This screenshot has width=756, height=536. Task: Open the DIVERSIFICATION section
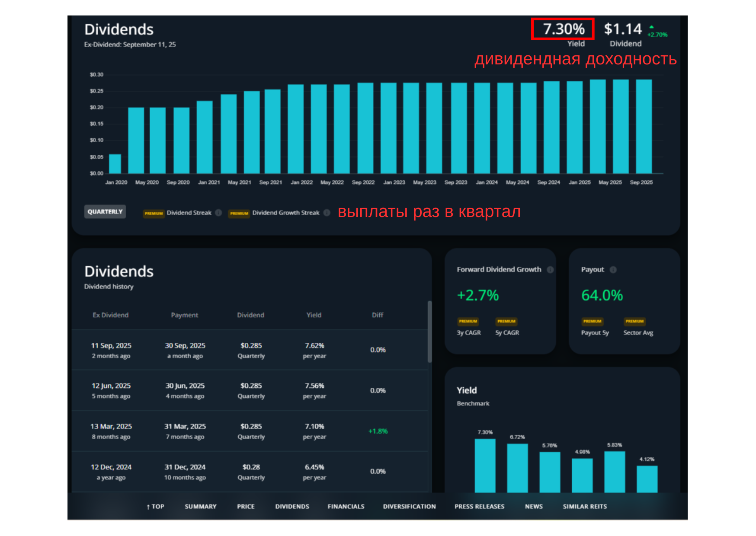click(409, 507)
